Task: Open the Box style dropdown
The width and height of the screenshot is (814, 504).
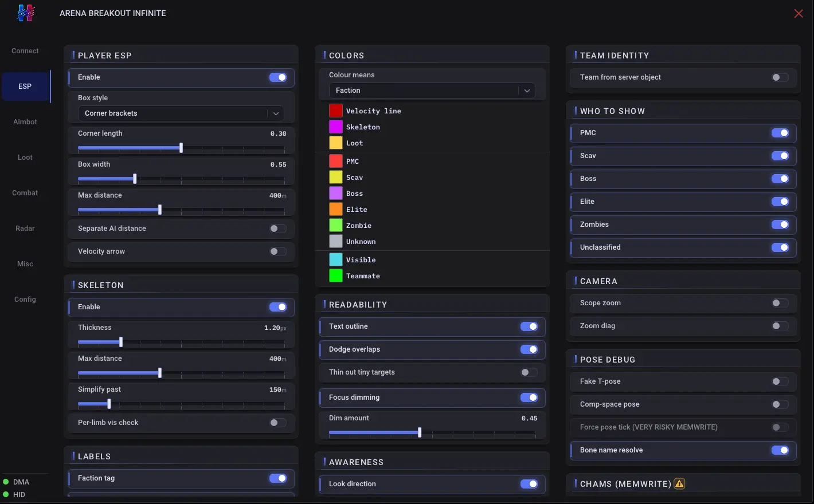Action: coord(181,113)
